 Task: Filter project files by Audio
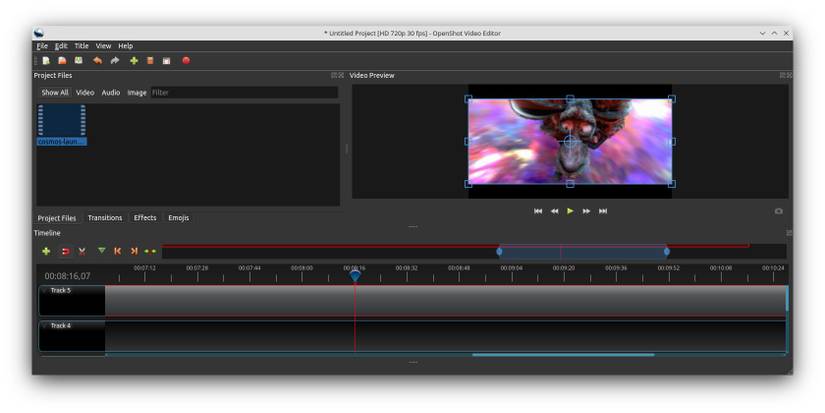point(110,93)
